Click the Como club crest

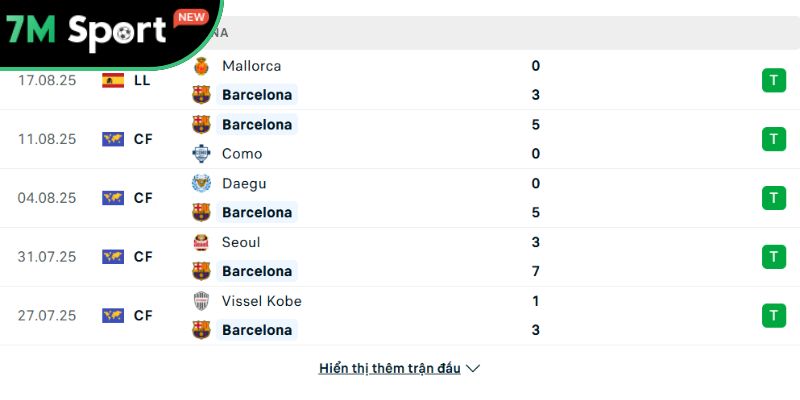[201, 154]
